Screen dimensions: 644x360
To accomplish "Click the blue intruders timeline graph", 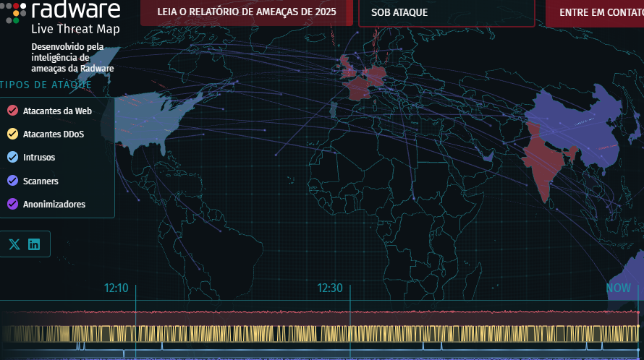I will coord(321,350).
